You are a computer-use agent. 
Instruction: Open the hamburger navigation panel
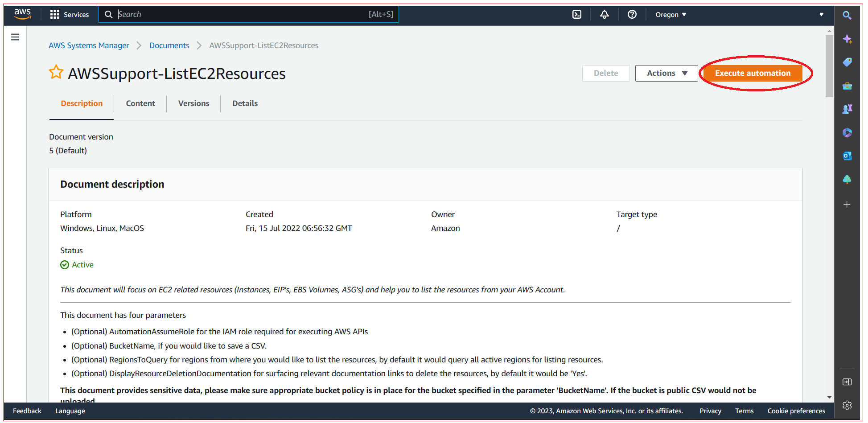coord(15,37)
